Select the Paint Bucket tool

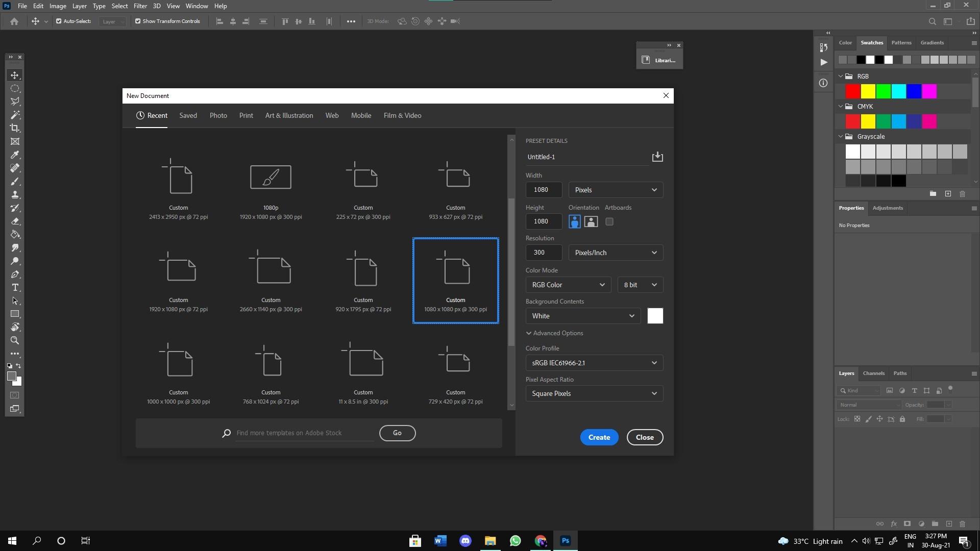point(15,234)
